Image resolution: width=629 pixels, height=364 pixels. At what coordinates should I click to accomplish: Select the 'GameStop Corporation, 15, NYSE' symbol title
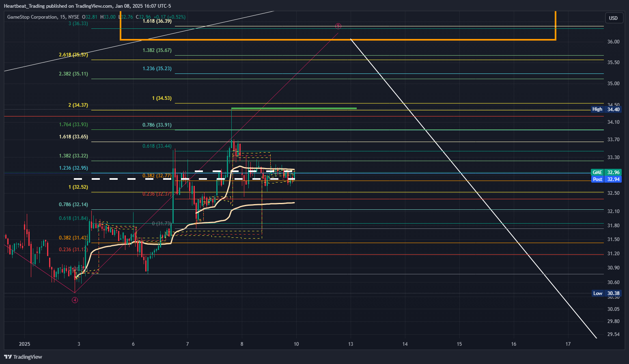point(43,17)
